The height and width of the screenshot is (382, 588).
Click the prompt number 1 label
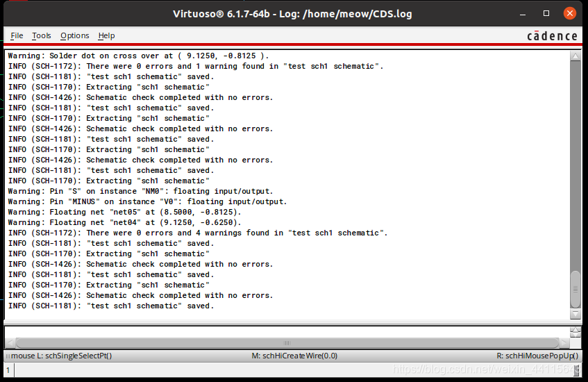click(8, 370)
